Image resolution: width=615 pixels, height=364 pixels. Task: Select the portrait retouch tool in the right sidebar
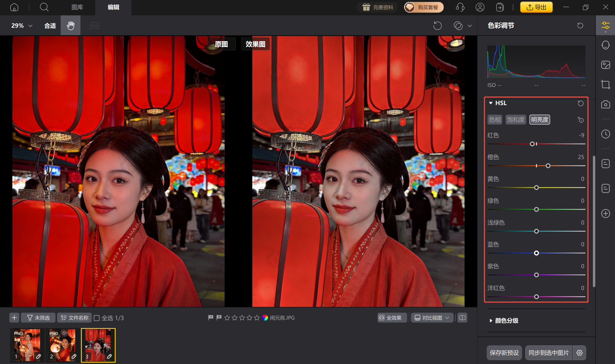[606, 45]
